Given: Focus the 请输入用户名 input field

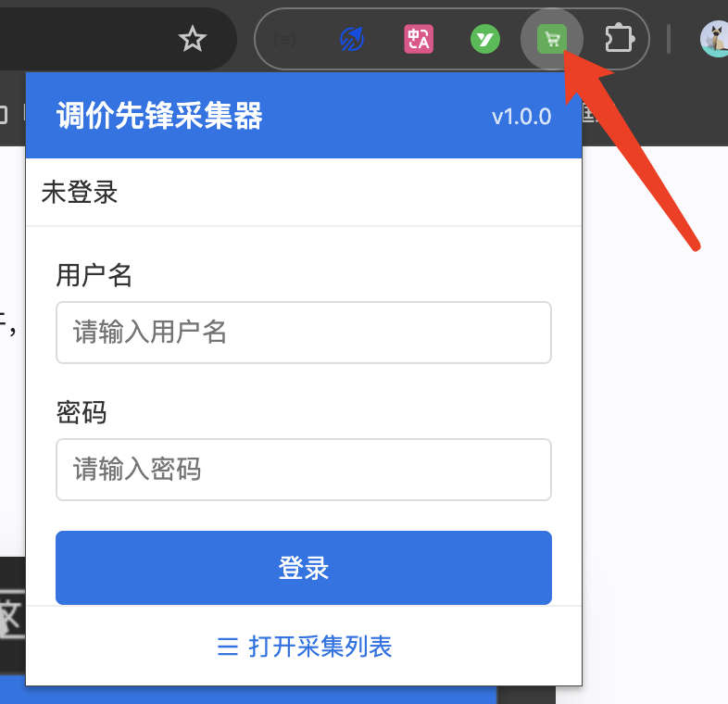Looking at the screenshot, I should pos(304,333).
